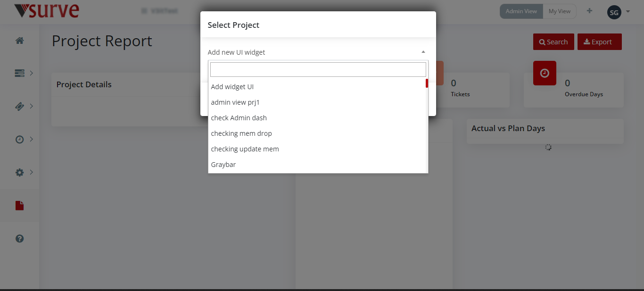Open the clock timesheet sidebar icon
This screenshot has width=644, height=291.
coord(19,140)
